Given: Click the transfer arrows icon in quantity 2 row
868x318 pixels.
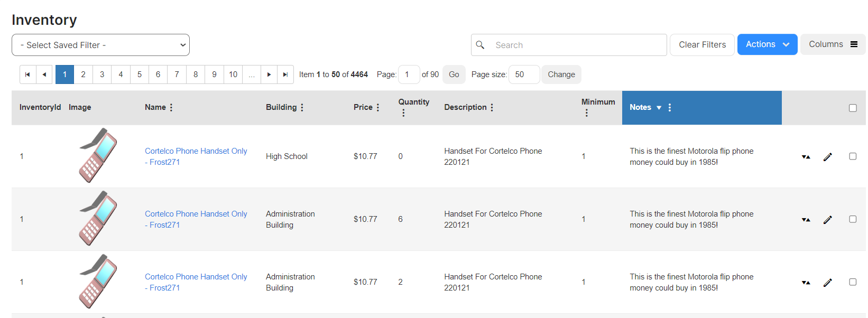Looking at the screenshot, I should 806,283.
